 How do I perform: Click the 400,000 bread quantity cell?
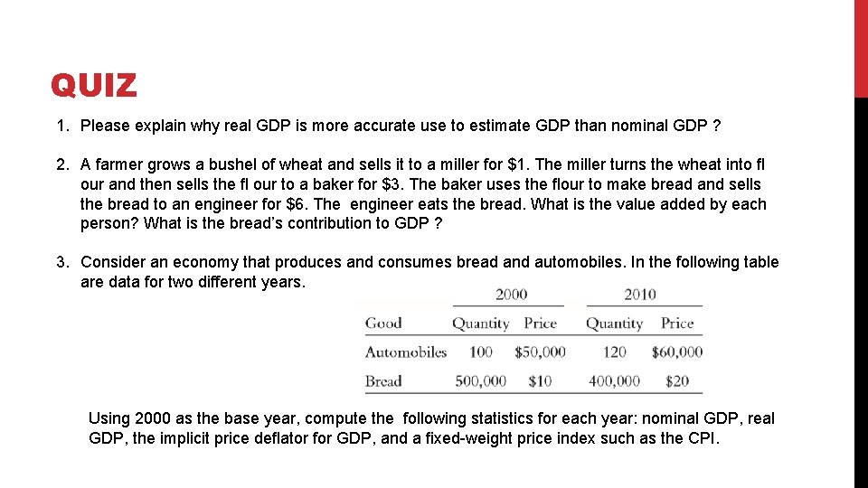614,381
